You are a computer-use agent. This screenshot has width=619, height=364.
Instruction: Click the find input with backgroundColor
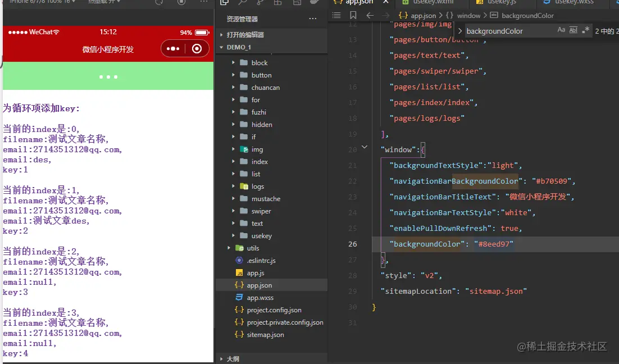click(509, 31)
